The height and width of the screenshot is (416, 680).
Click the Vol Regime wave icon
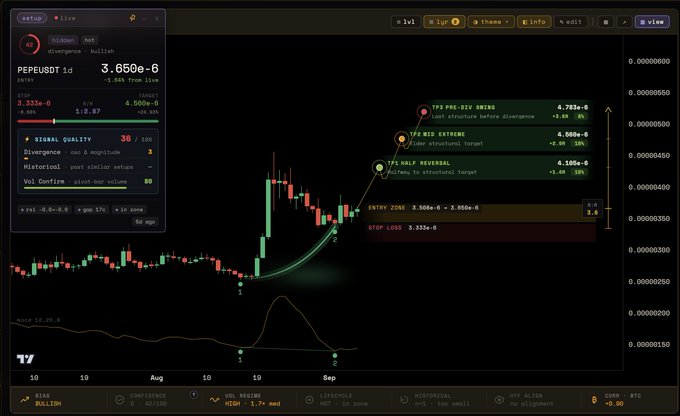point(214,400)
